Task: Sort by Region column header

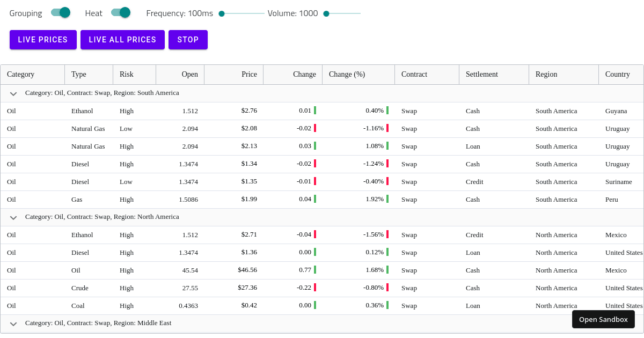Action: pos(564,75)
